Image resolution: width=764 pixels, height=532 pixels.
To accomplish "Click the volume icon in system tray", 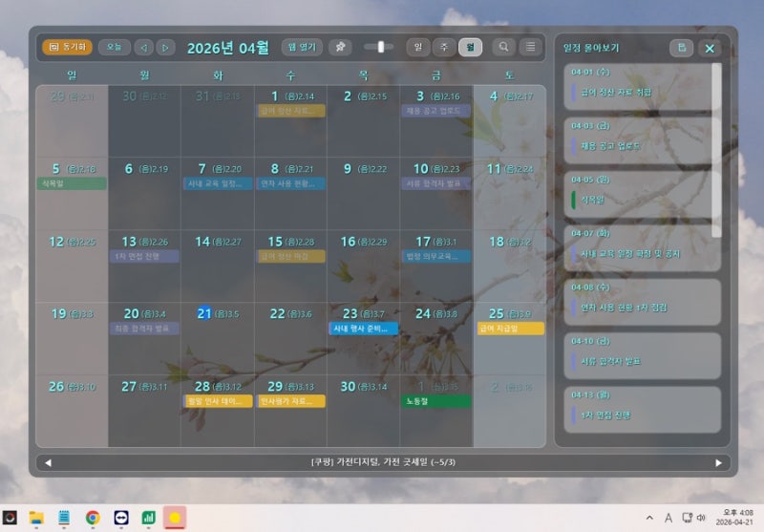I will [701, 518].
